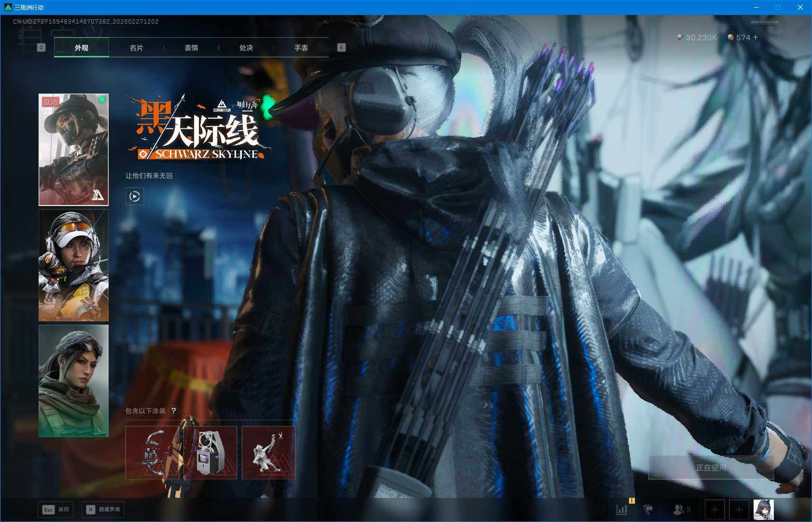Select the bow weapon skin item thumbnail
The height and width of the screenshot is (522, 812).
152,453
